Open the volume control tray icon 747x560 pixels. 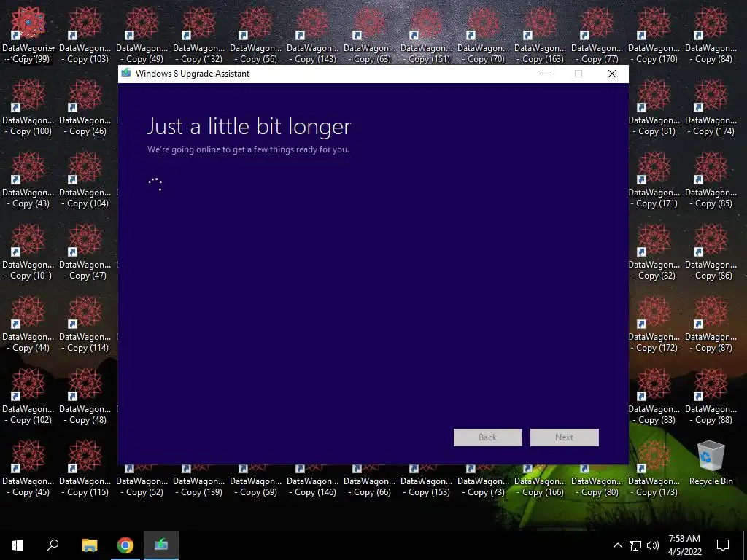pyautogui.click(x=653, y=545)
